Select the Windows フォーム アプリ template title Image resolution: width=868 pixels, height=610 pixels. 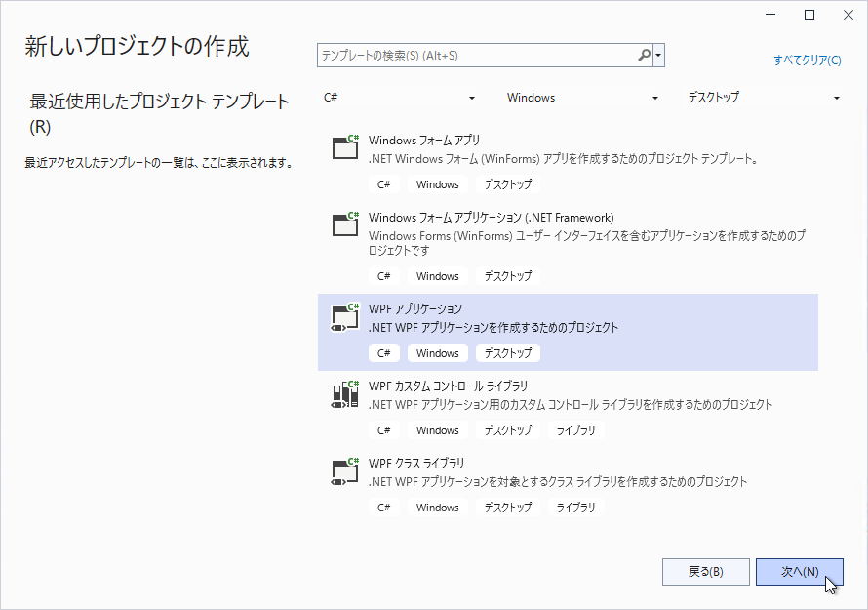[x=424, y=141]
